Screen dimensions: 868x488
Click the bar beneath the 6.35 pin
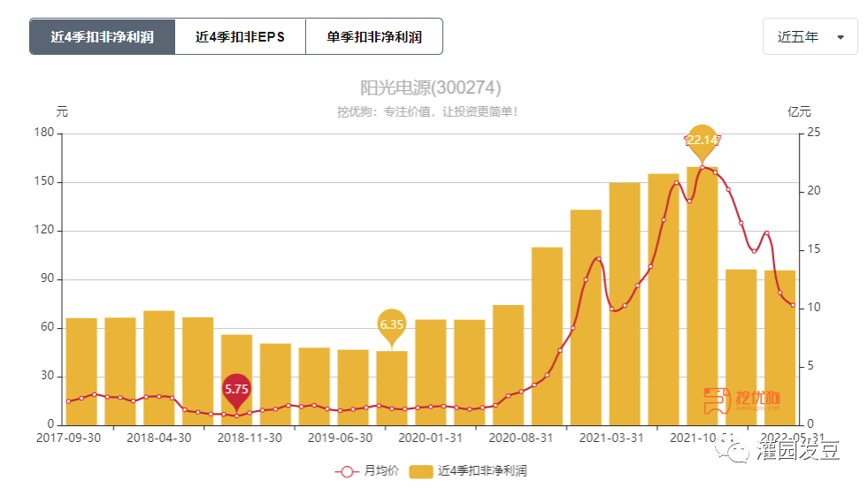pyautogui.click(x=392, y=388)
